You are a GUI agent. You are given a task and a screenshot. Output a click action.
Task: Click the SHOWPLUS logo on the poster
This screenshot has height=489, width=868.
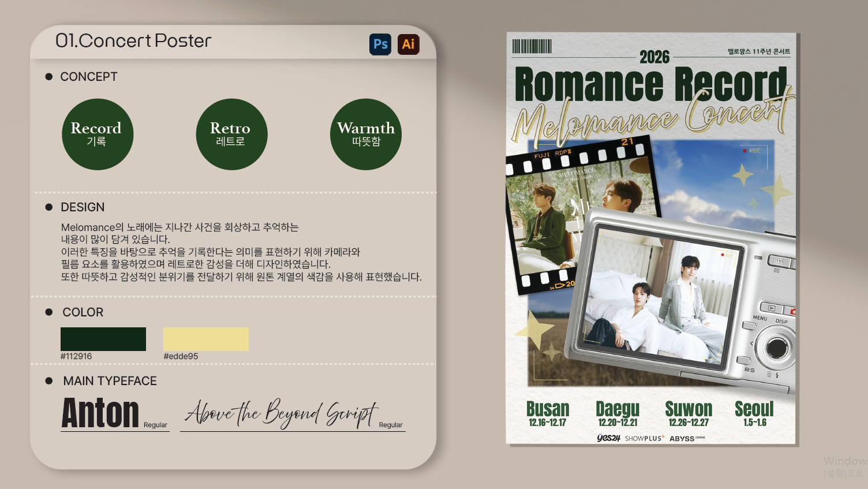[644, 438]
